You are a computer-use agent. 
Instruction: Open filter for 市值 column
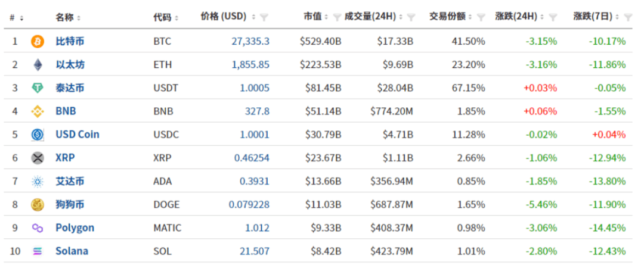[x=337, y=17]
